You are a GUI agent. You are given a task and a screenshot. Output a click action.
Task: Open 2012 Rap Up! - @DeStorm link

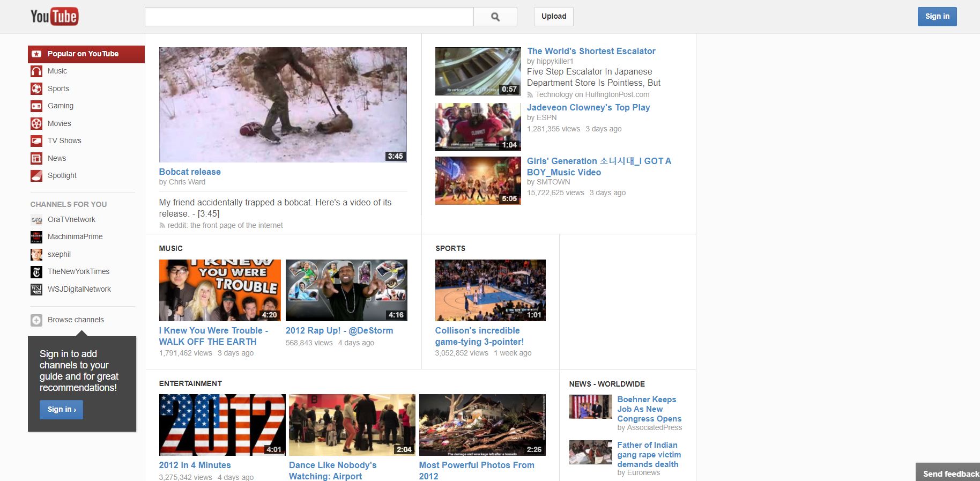click(339, 330)
